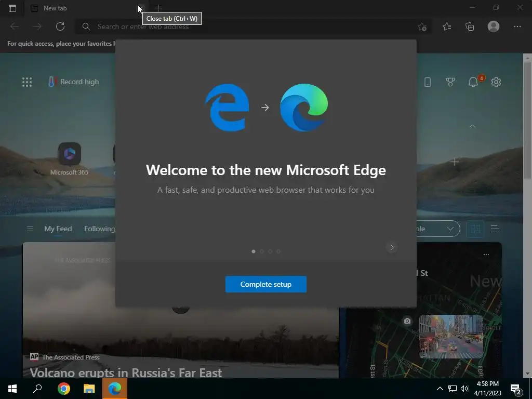The width and height of the screenshot is (532, 399).
Task: Select the second carousel page dot
Action: [x=262, y=251]
